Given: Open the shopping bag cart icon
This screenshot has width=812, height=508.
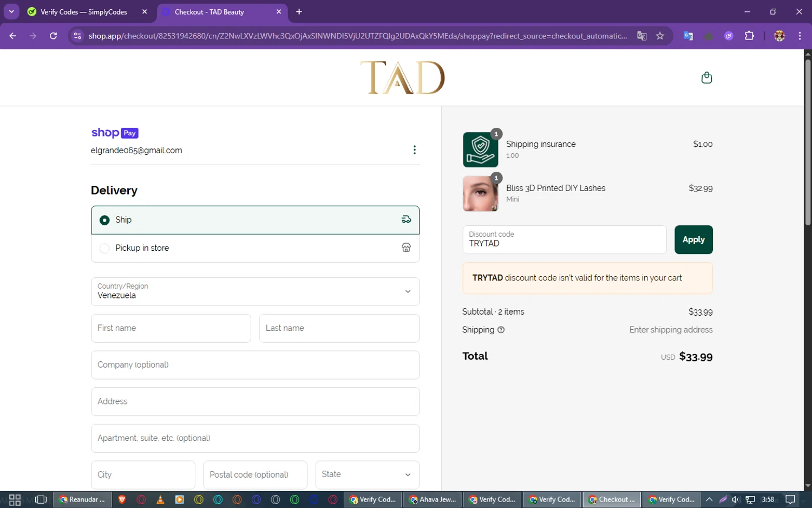Looking at the screenshot, I should point(706,77).
